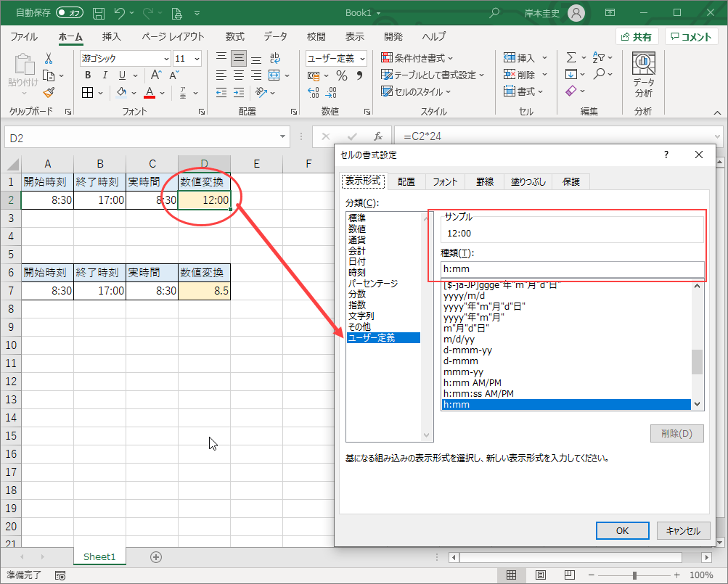Open the number format dropdown ユーザー定義
Viewport: 728px width, 584px height.
(x=362, y=59)
